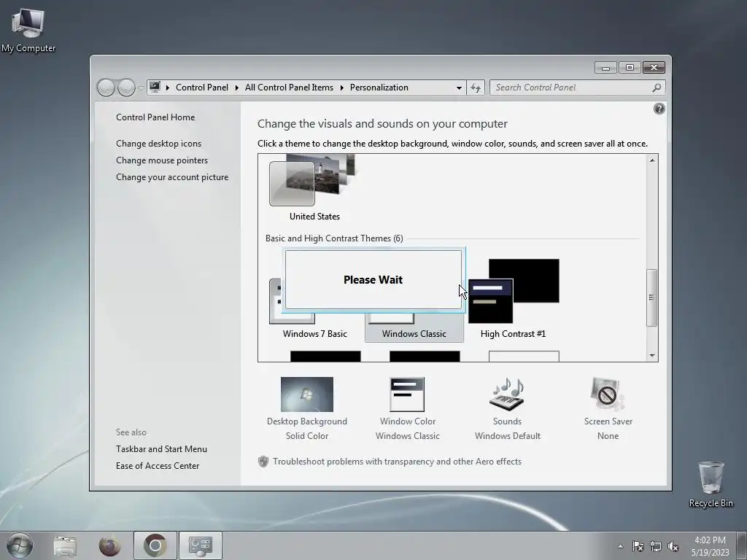Maximize the Personalization window
The width and height of the screenshot is (747, 560).
630,68
